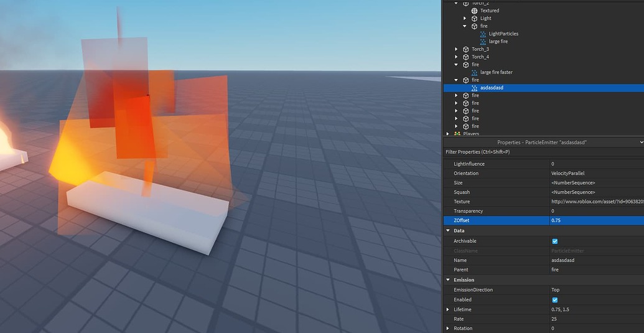
Task: Click the Players service icon
Action: [457, 134]
